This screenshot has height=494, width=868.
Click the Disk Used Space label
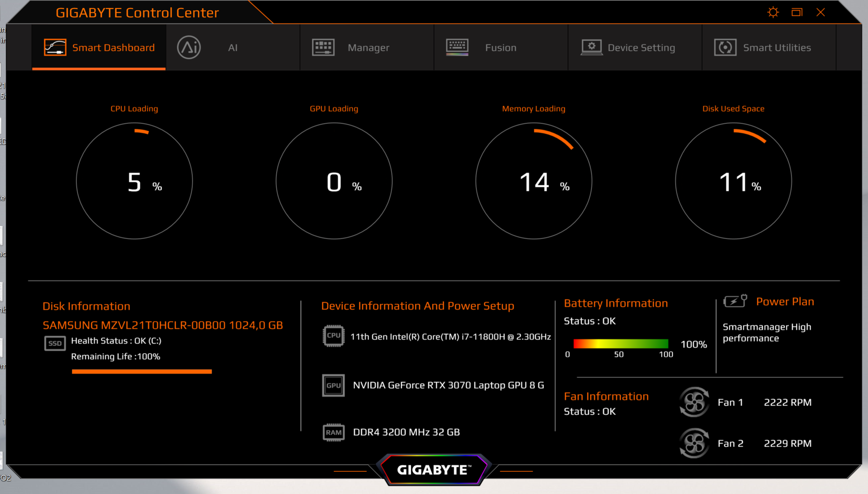[733, 108]
